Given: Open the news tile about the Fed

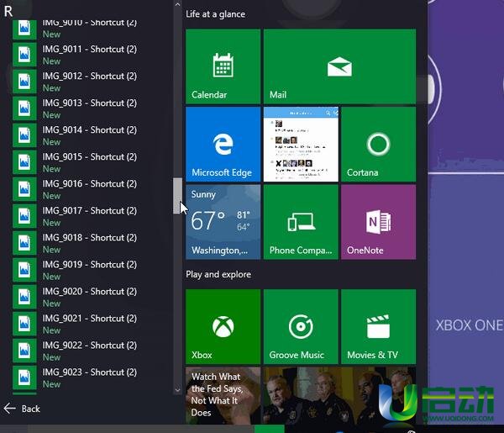Looking at the screenshot, I should click(x=223, y=395).
